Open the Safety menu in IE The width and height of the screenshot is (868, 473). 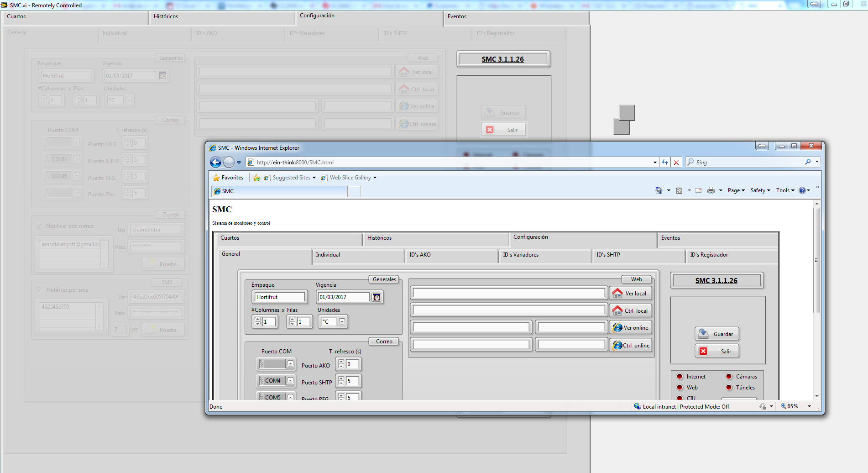pyautogui.click(x=760, y=190)
